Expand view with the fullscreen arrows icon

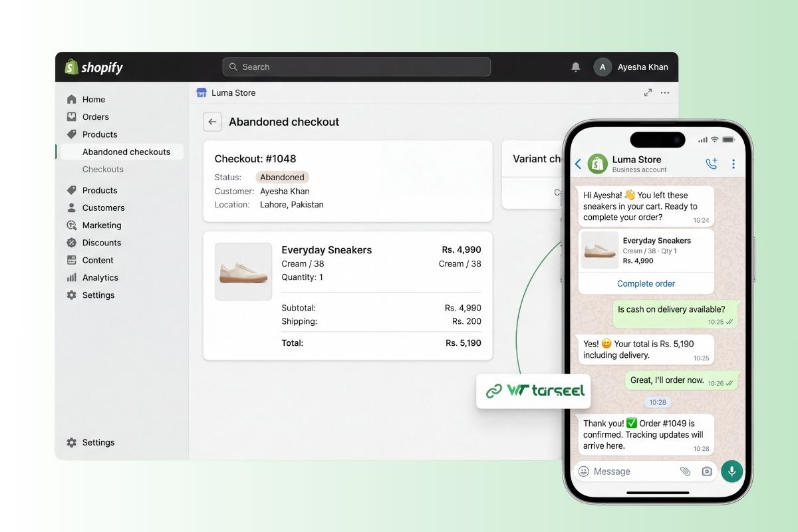[648, 92]
